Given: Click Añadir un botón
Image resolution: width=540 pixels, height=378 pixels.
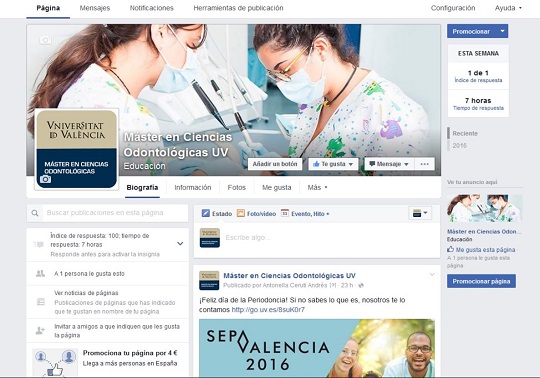Looking at the screenshot, I should (x=275, y=164).
